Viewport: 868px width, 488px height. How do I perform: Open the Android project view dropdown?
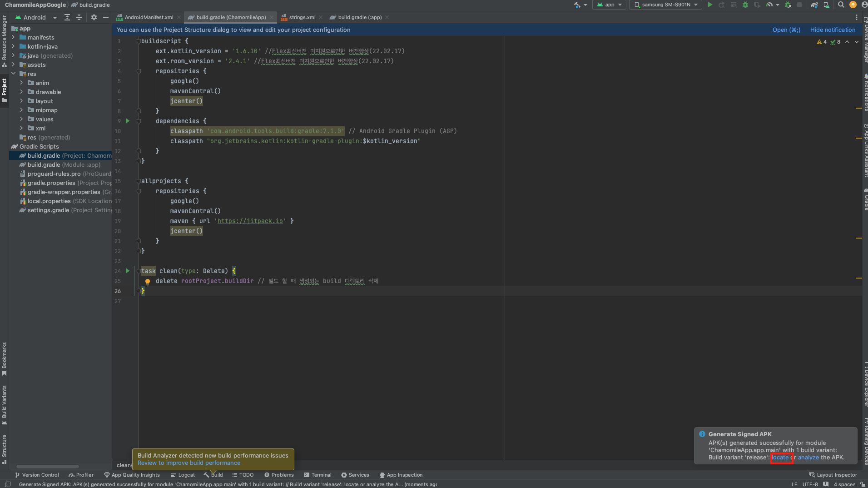click(x=36, y=17)
